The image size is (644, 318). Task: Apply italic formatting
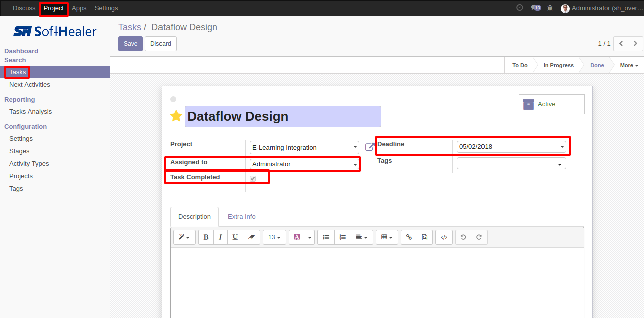pyautogui.click(x=220, y=237)
